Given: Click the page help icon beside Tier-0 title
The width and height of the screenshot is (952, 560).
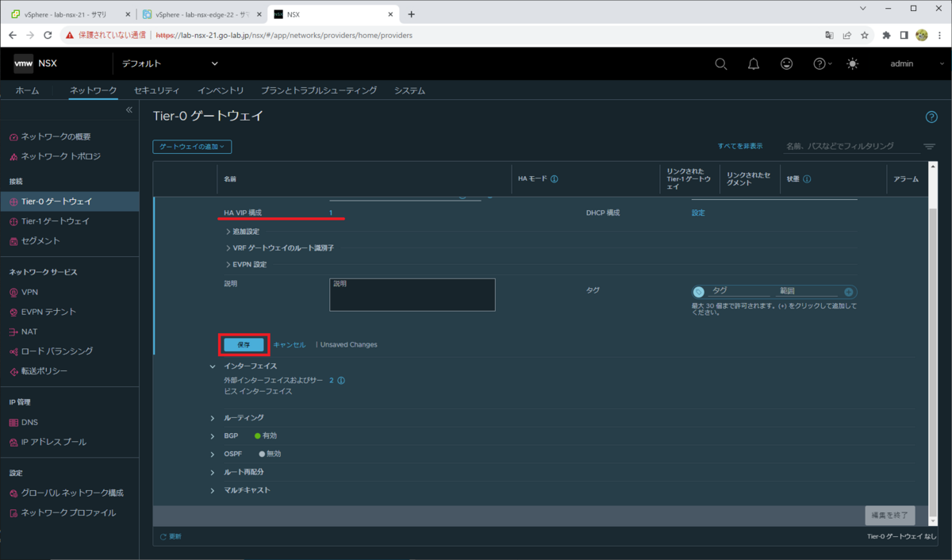Looking at the screenshot, I should [932, 117].
